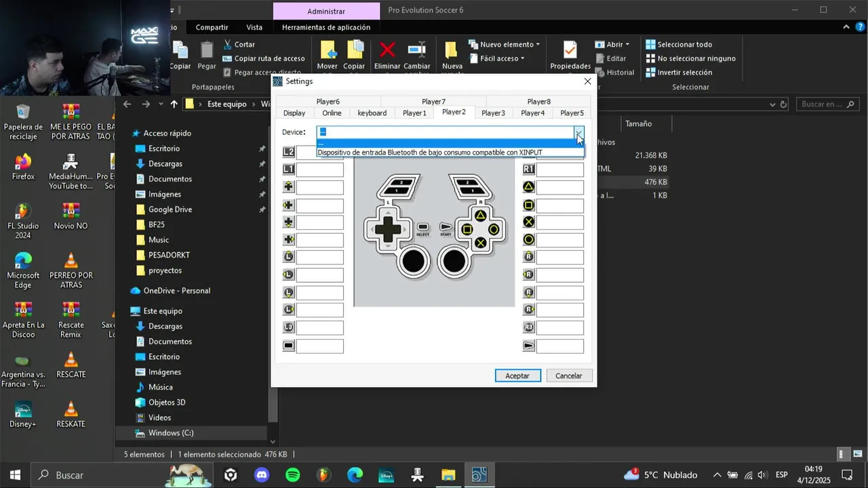Click Seleccionar todo in ribbon

point(679,44)
